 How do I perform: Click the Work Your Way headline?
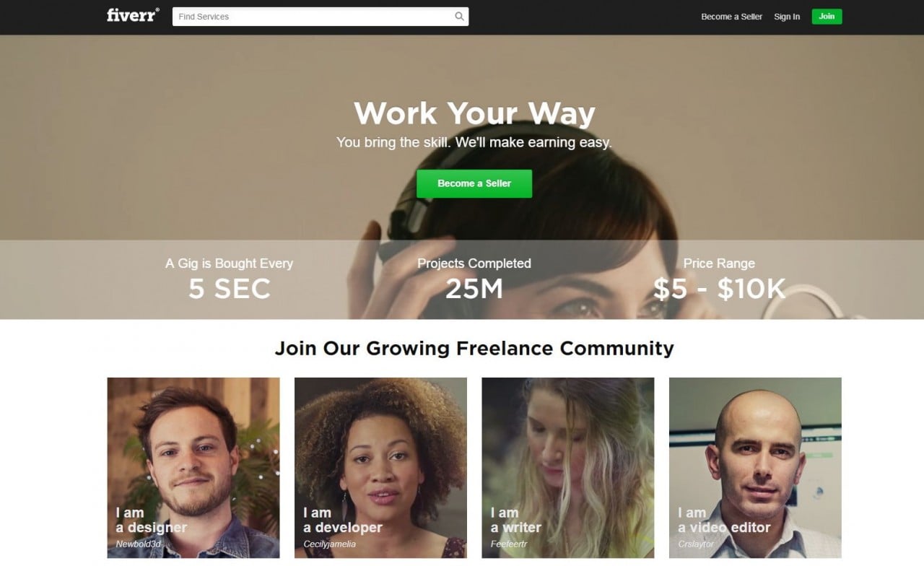click(x=474, y=113)
